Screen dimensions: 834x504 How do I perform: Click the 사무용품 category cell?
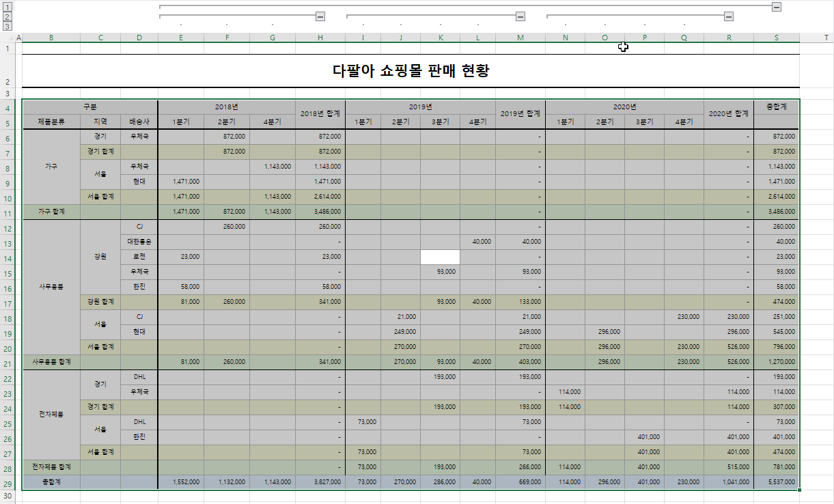point(51,287)
